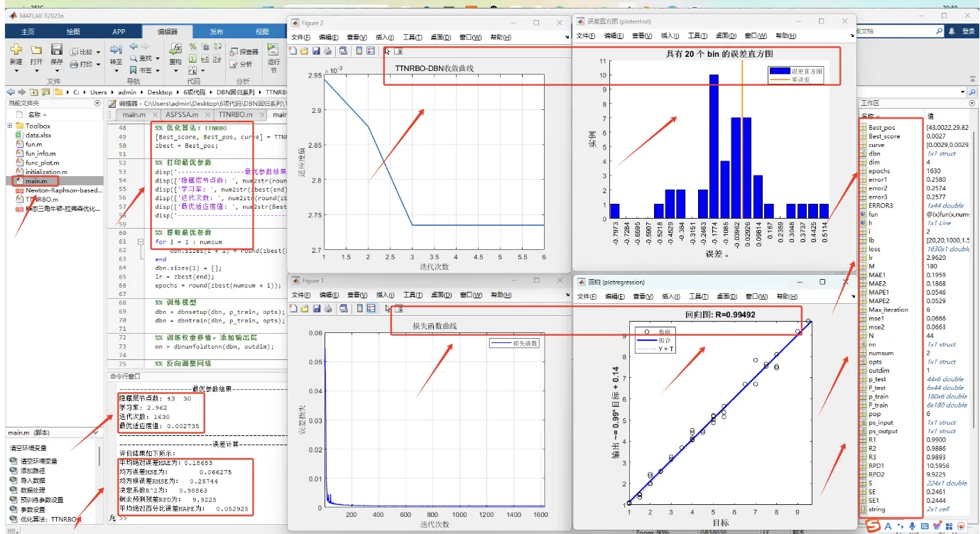
Task: Click the 新建 new file icon
Action: (x=16, y=50)
